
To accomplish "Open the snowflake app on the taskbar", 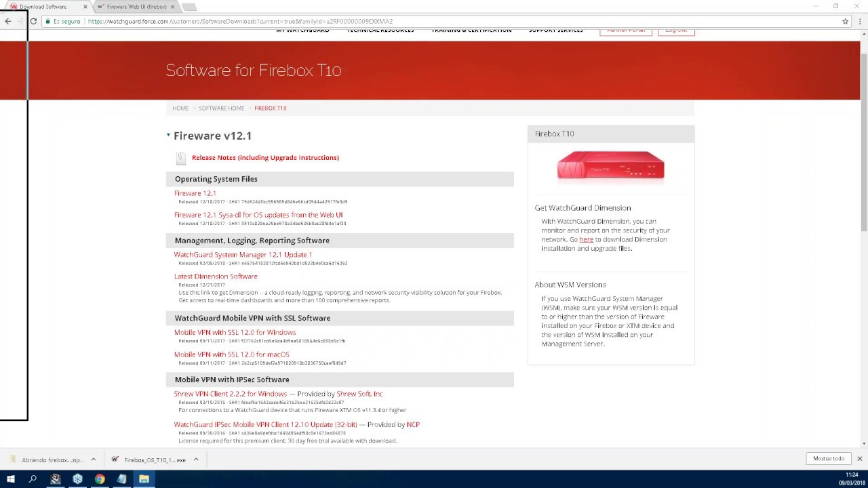I will 77,479.
